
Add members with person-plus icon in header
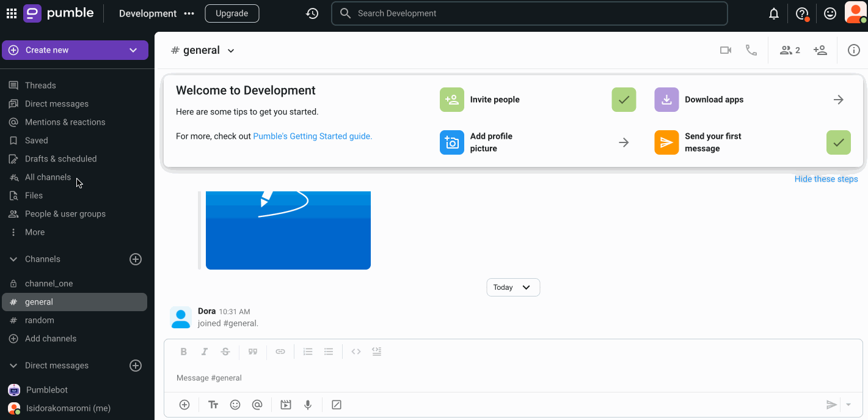pyautogui.click(x=820, y=50)
